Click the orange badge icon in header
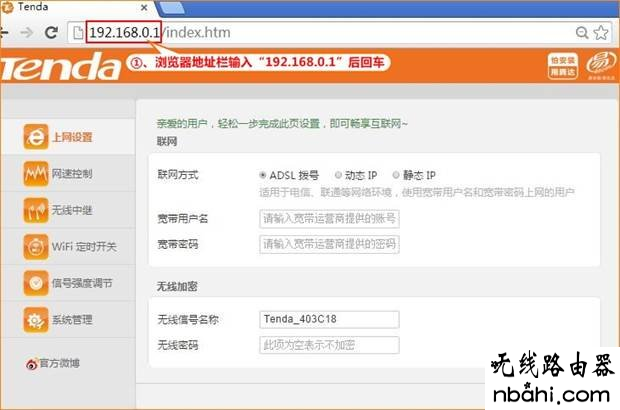This screenshot has height=410, width=620. (562, 66)
